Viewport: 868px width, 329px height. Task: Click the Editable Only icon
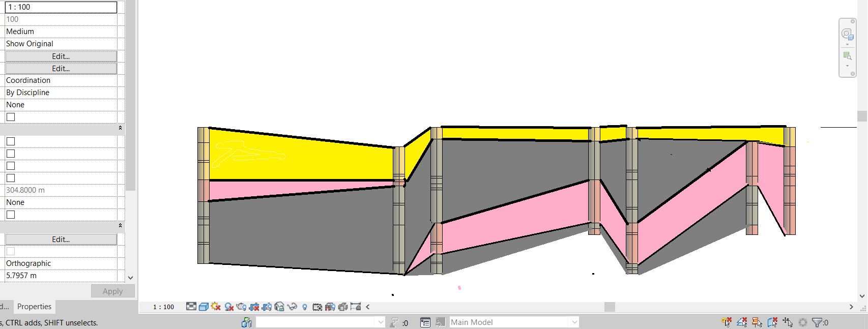[394, 322]
